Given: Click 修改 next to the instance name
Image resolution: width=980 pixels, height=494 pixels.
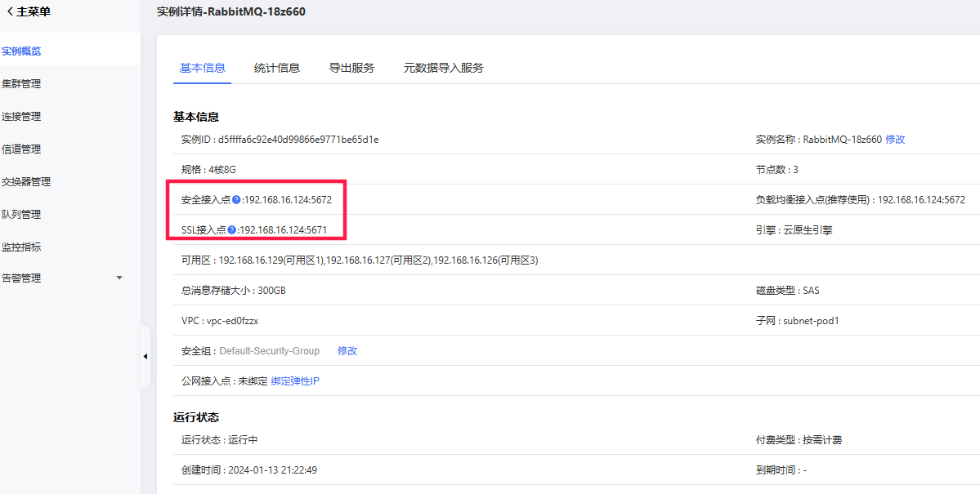Looking at the screenshot, I should [895, 140].
